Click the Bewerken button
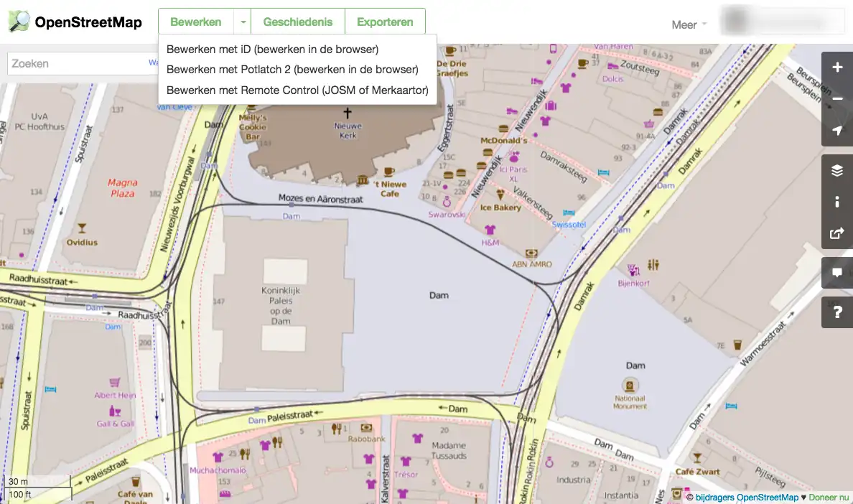Screen dimensions: 853x504 click(x=196, y=22)
